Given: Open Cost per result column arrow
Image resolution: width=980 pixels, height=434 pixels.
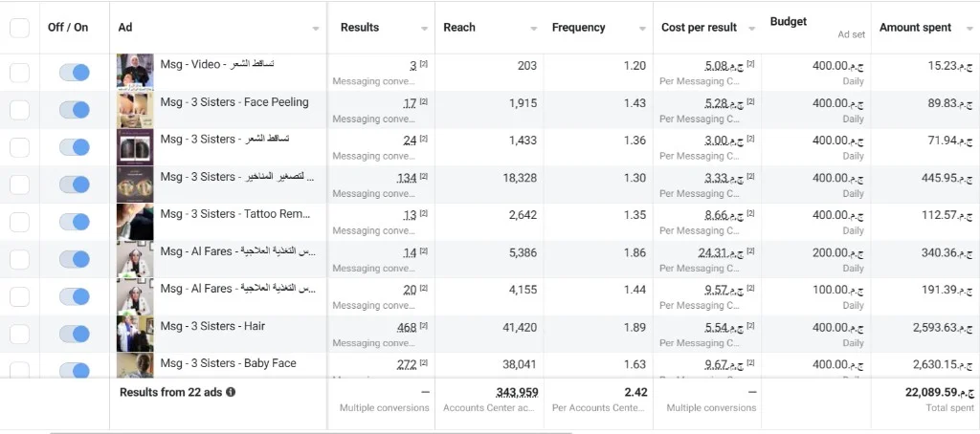Looking at the screenshot, I should [x=752, y=29].
